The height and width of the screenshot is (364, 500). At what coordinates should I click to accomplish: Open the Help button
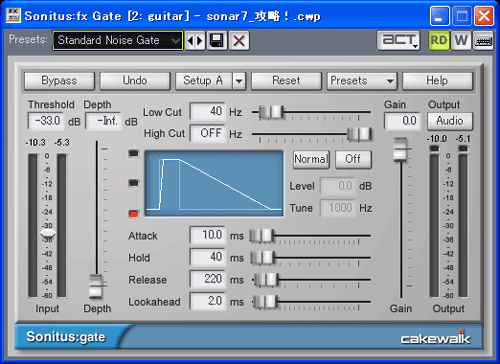(437, 81)
